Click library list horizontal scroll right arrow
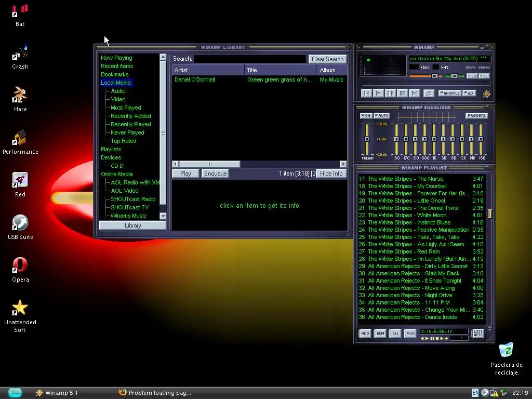 pyautogui.click(x=343, y=164)
